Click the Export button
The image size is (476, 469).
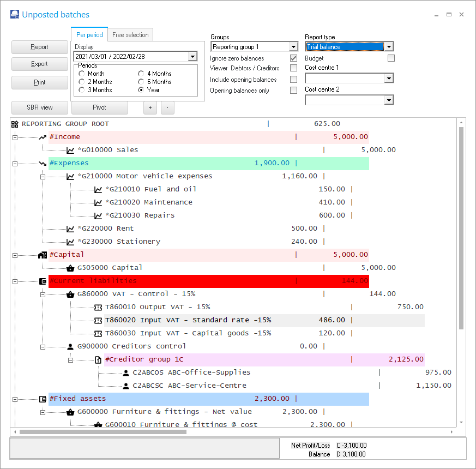click(39, 64)
